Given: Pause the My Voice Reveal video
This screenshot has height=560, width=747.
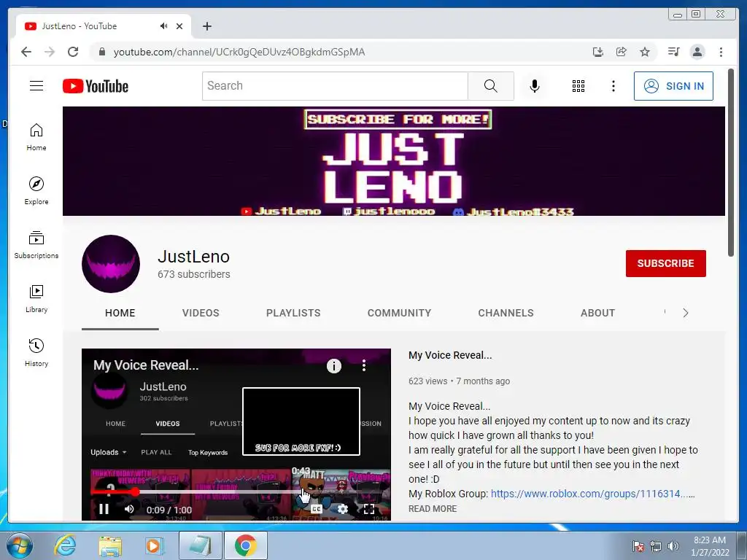Looking at the screenshot, I should tap(104, 509).
